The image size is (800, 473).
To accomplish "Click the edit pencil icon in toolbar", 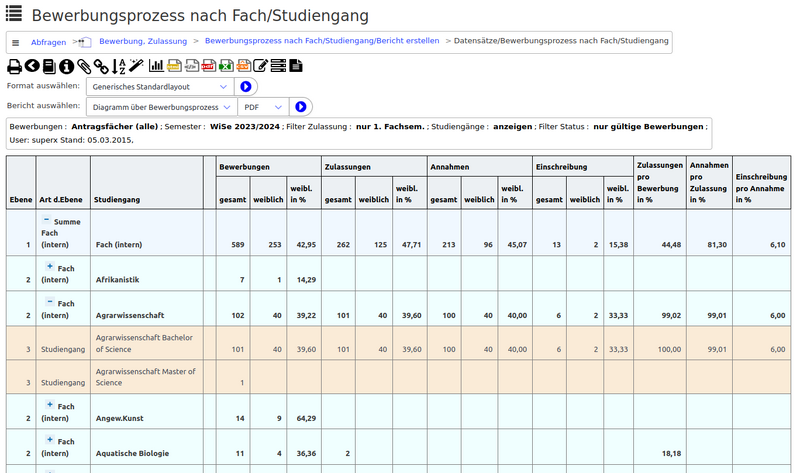I will [x=260, y=65].
